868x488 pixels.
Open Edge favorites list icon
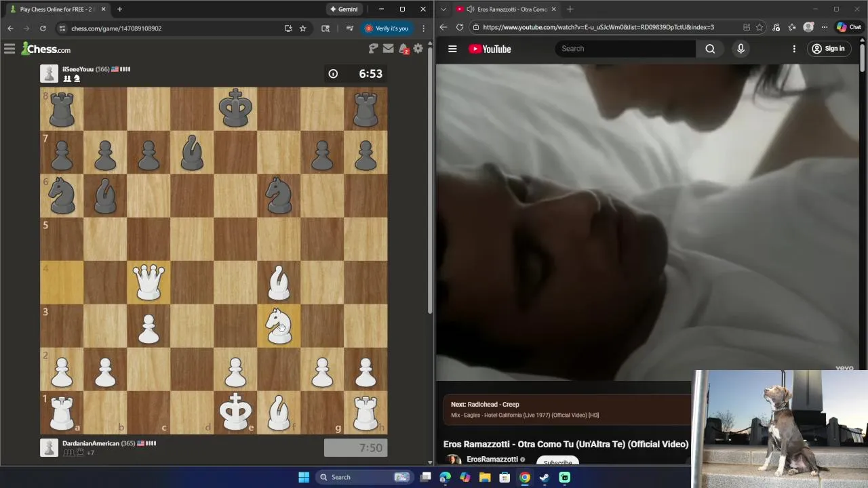pos(792,27)
